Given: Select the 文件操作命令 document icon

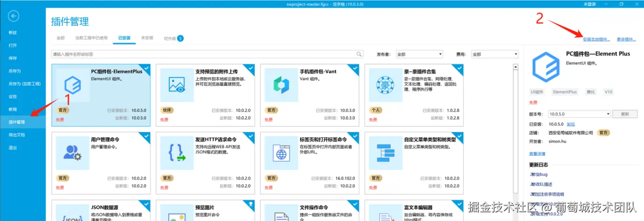Looking at the screenshot, I should (x=281, y=213).
